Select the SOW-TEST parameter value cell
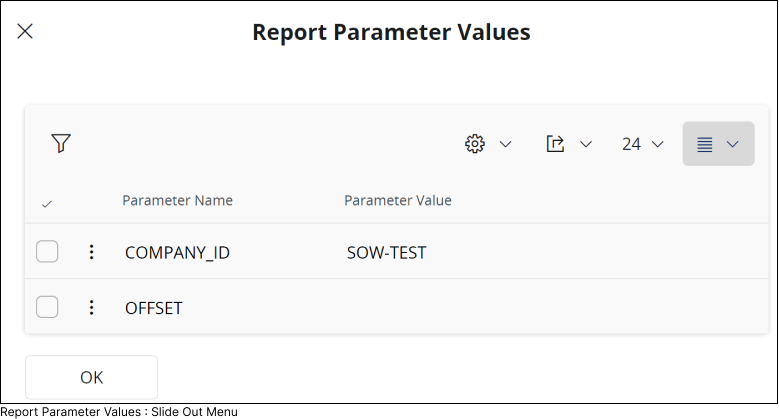Viewport: 779px width, 419px height. [x=386, y=253]
